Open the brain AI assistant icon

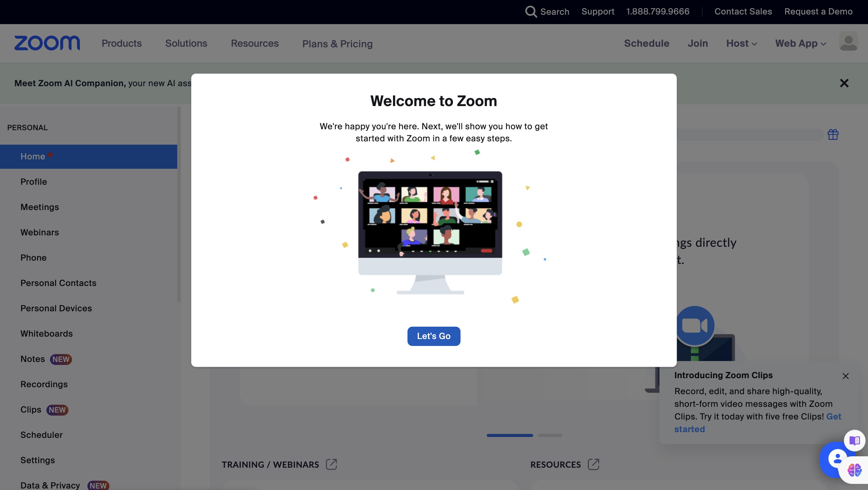pos(854,470)
